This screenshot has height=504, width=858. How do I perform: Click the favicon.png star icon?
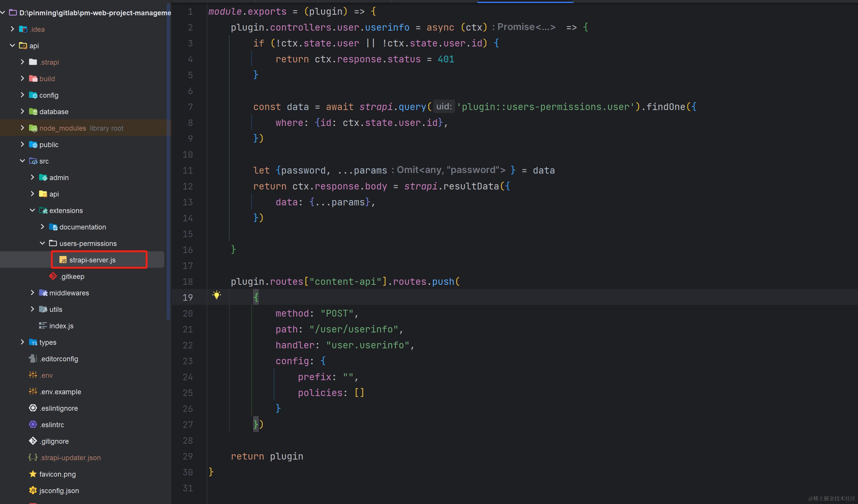33,474
